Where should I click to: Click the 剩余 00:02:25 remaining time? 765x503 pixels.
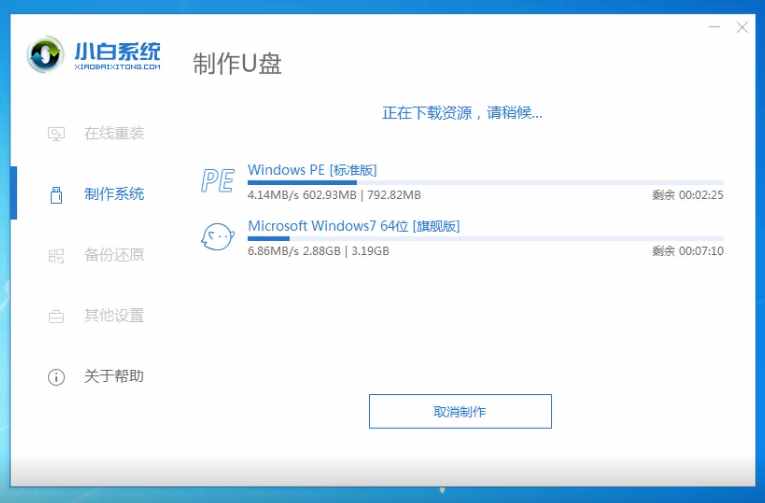[x=688, y=195]
